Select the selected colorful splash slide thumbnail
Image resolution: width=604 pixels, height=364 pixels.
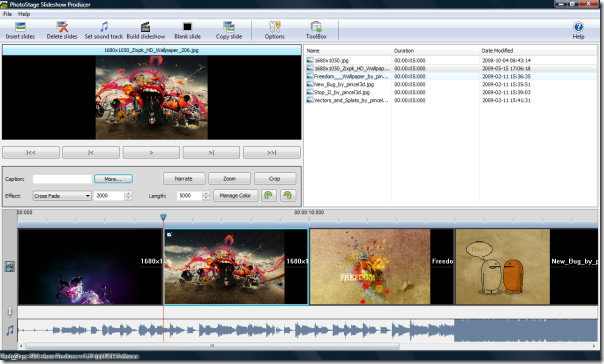[x=236, y=267]
